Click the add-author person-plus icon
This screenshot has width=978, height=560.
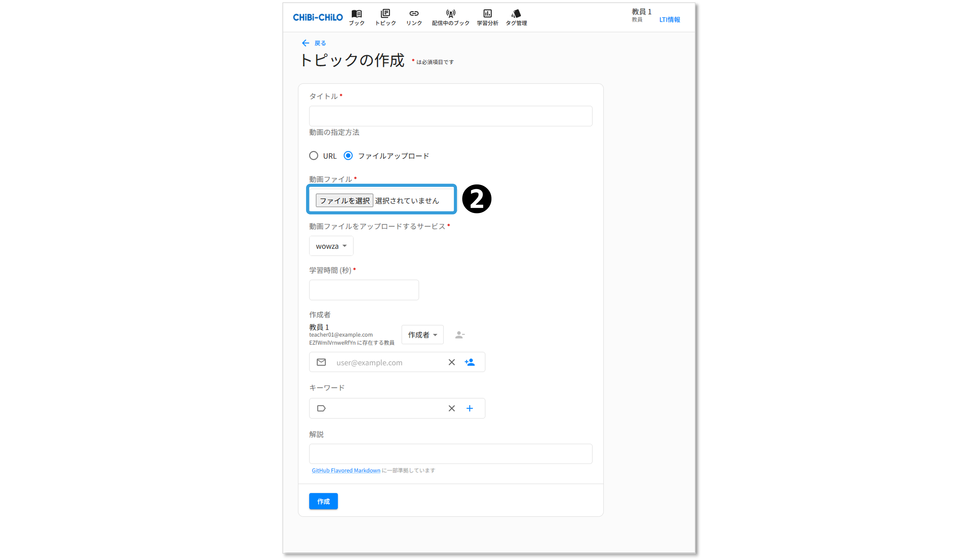pos(470,362)
